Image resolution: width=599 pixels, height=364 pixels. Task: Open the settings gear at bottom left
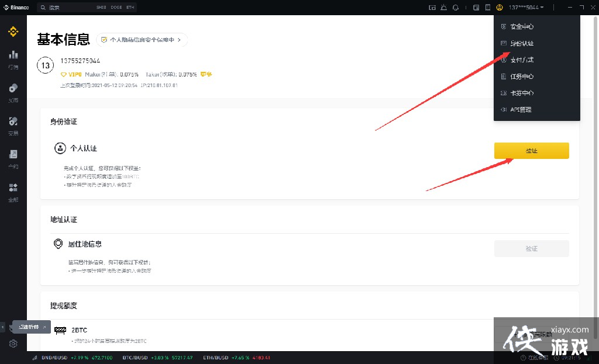tap(13, 344)
